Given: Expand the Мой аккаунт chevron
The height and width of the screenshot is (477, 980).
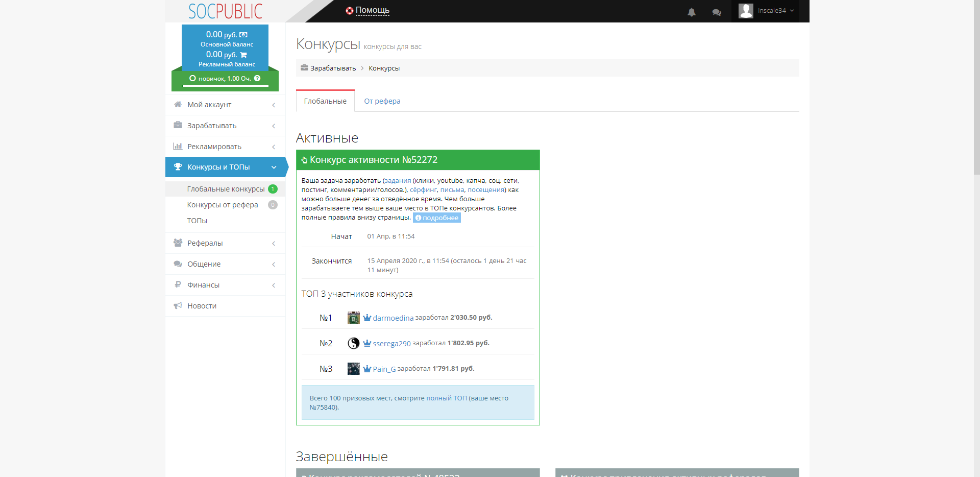Looking at the screenshot, I should (x=274, y=105).
